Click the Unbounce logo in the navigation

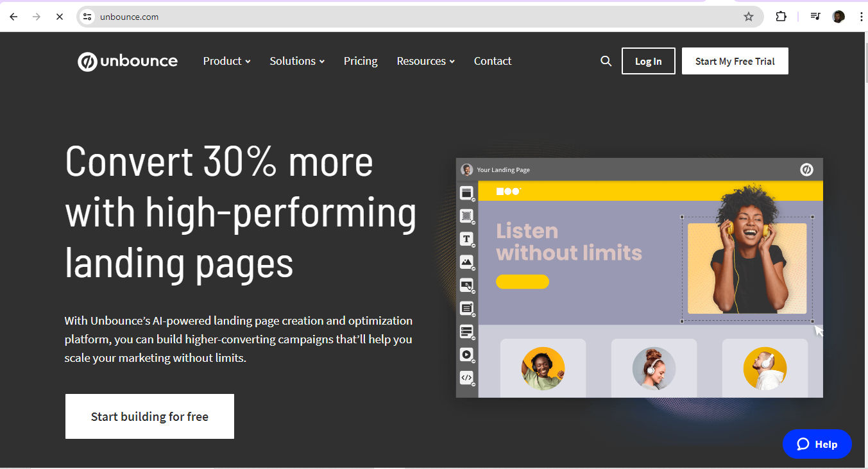click(x=127, y=61)
